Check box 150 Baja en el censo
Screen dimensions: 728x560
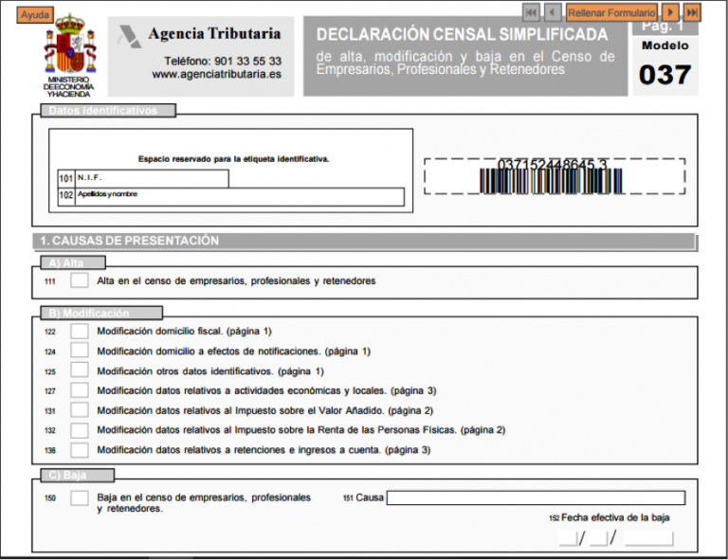tap(80, 497)
